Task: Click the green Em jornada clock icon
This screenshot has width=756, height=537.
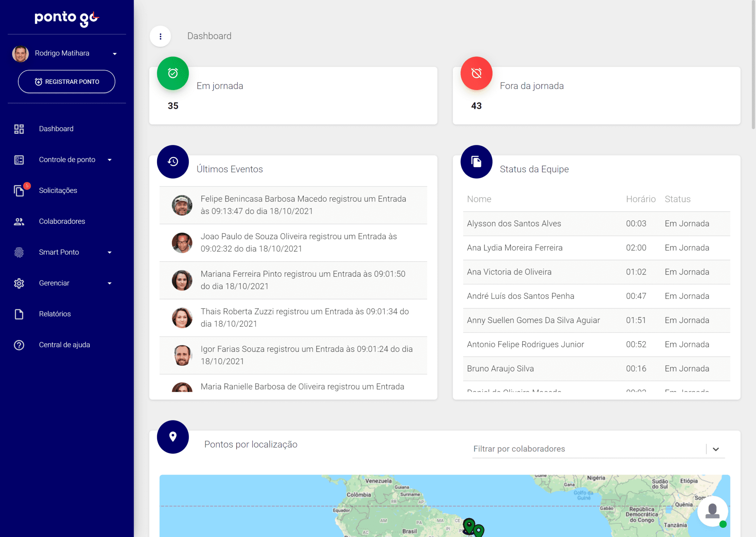Action: click(173, 73)
